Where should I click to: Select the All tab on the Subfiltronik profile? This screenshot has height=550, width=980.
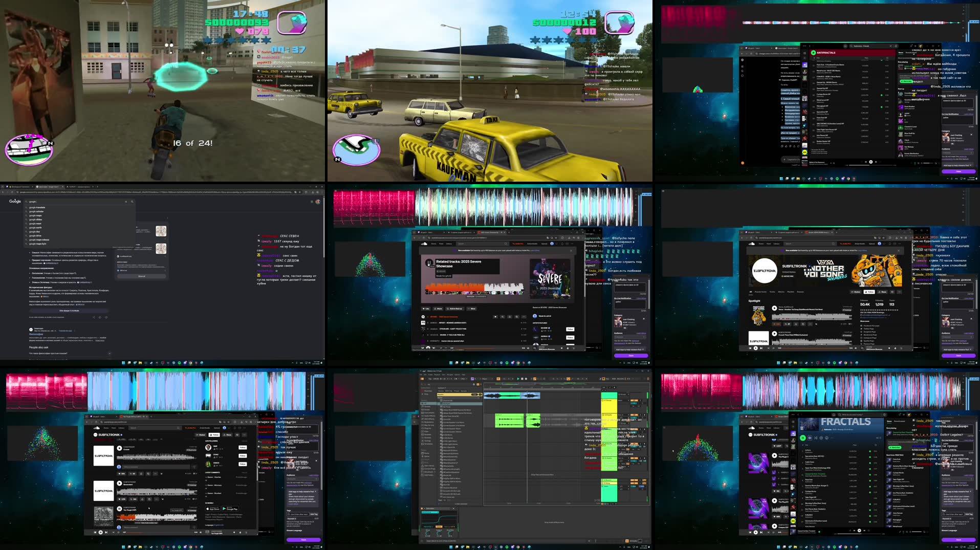pyautogui.click(x=751, y=292)
